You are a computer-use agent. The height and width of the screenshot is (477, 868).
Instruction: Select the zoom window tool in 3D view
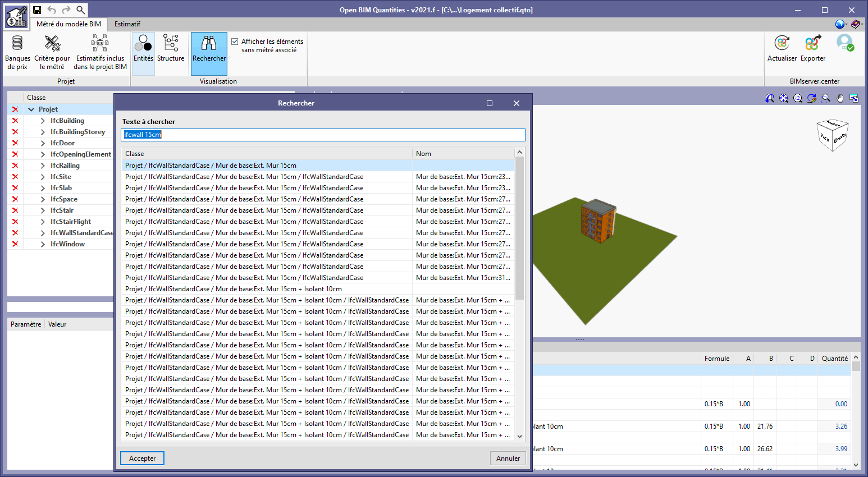point(826,98)
